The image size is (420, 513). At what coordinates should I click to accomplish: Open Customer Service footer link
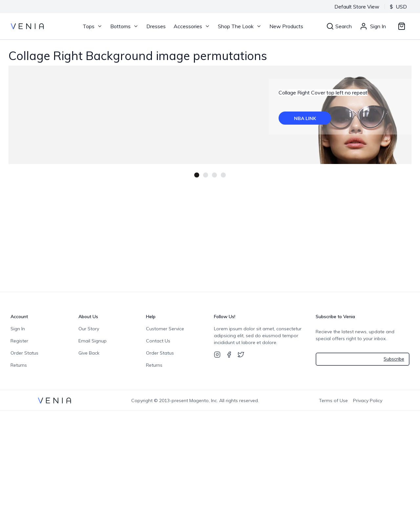(165, 329)
